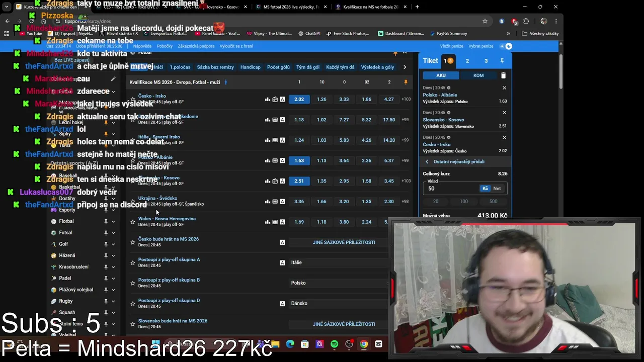
Task: Click Vybrat peníze link in header
Action: 481,46
